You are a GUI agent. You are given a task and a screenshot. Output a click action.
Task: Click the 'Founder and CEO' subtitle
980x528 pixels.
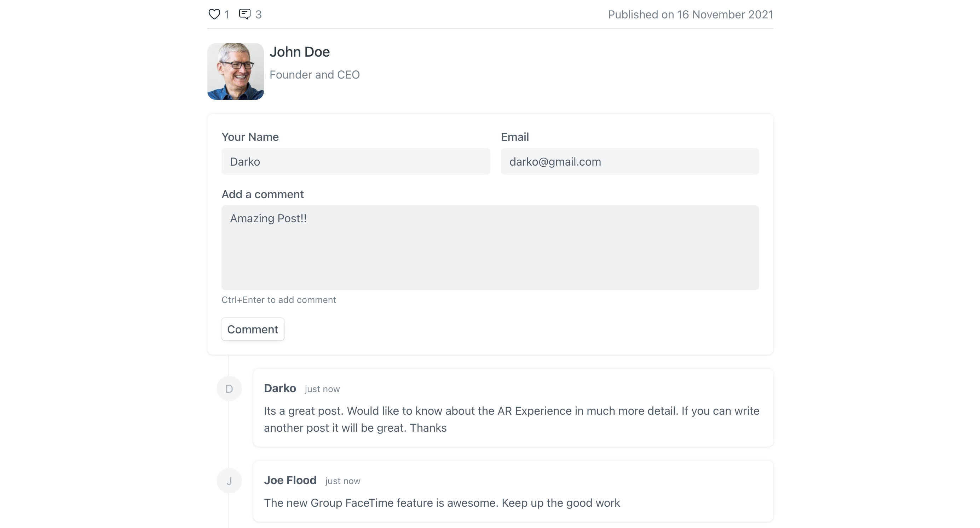pyautogui.click(x=315, y=75)
